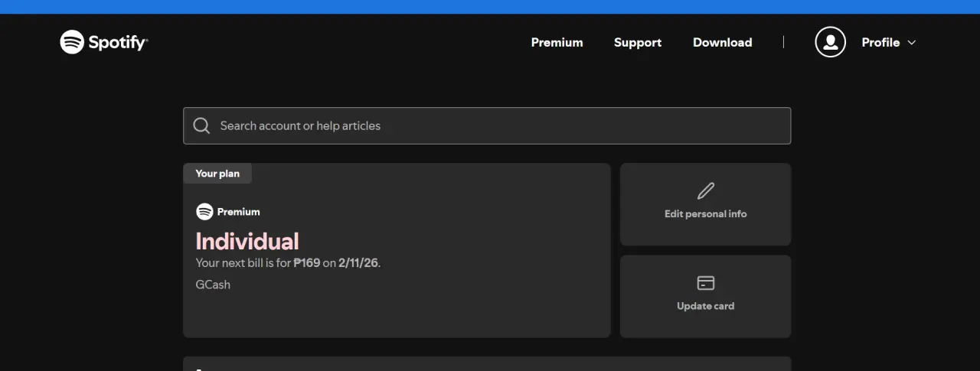Select the Individual plan heading

click(x=247, y=241)
